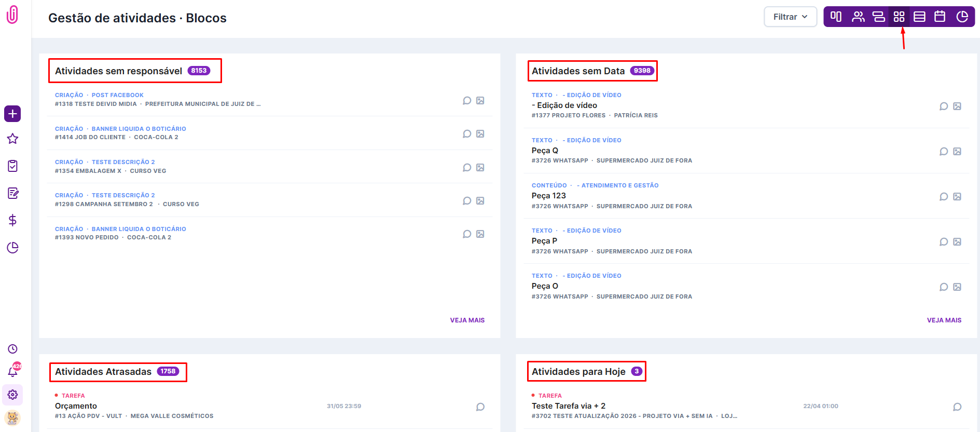980x432 pixels.
Task: Switch to calendar view icon
Action: tap(940, 17)
